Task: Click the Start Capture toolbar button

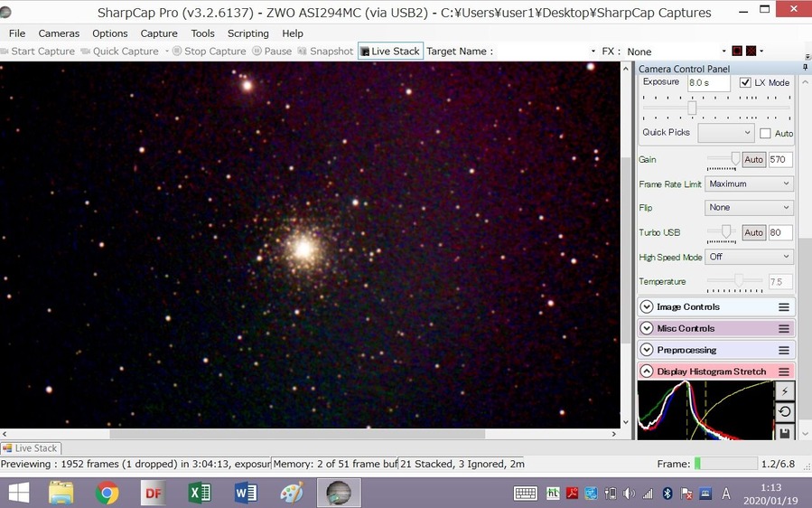Action: [x=38, y=52]
